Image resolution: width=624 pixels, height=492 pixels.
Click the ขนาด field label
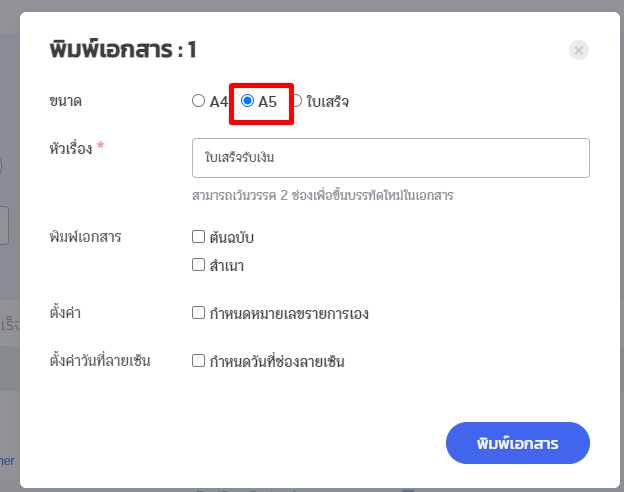pos(66,101)
